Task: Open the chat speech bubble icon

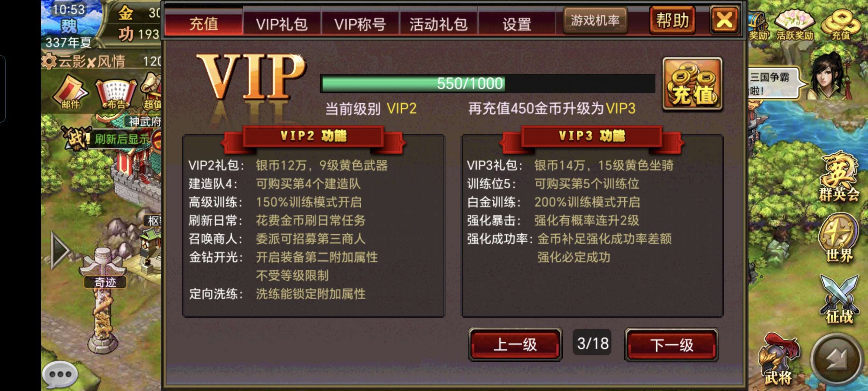Action: pos(60,374)
